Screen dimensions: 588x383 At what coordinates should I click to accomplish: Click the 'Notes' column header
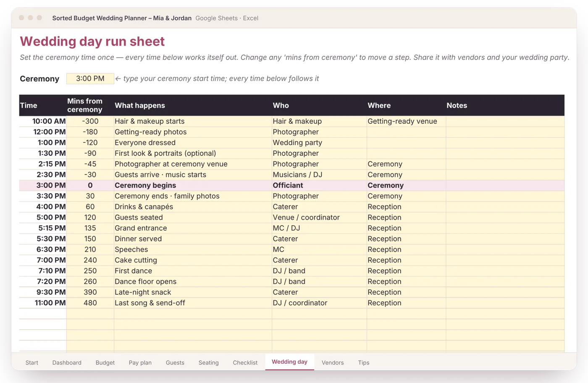pos(505,105)
